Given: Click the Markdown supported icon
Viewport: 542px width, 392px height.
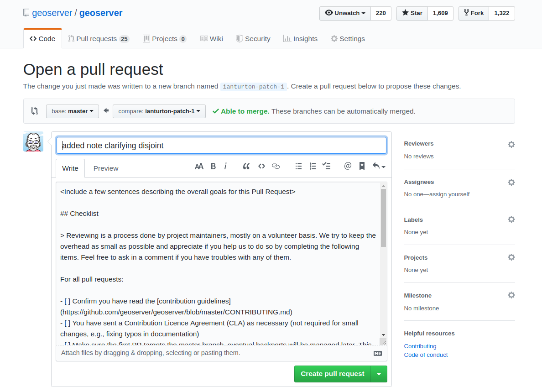Looking at the screenshot, I should [x=378, y=353].
